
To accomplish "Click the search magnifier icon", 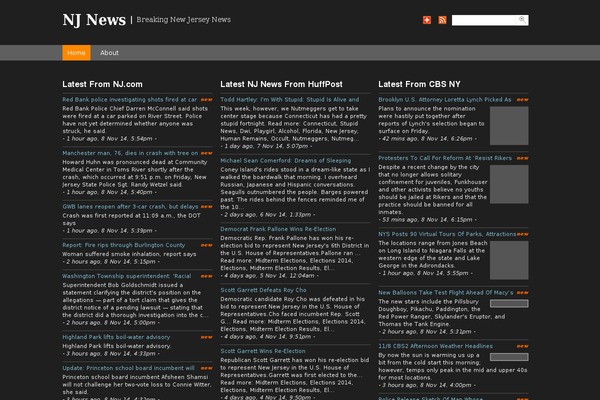I will 522,20.
